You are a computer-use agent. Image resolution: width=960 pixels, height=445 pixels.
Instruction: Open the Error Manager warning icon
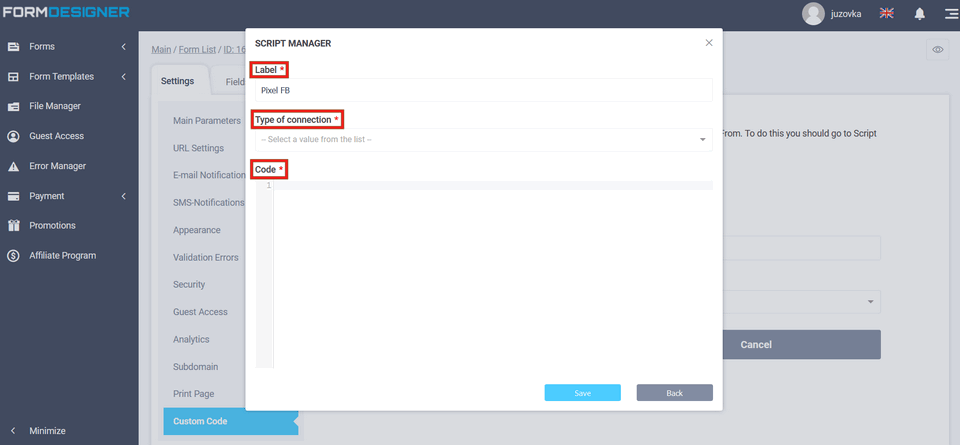(13, 166)
